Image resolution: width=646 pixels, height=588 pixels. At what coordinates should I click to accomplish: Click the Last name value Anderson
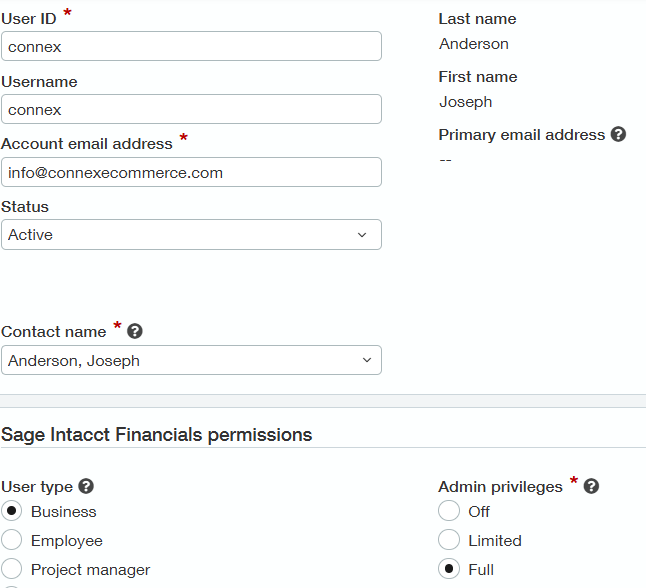(474, 44)
